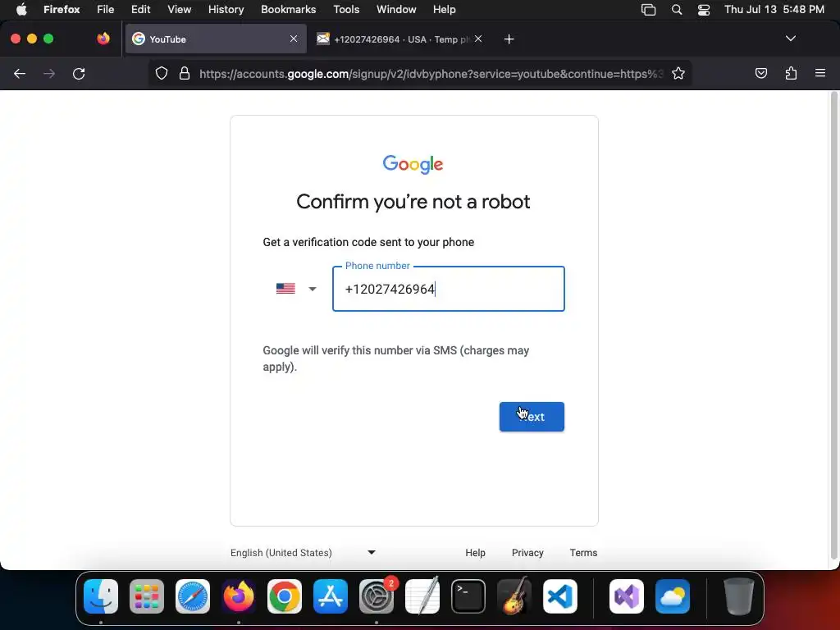Open the Weather-style cloud app in the Dock
840x630 pixels.
[x=673, y=596]
